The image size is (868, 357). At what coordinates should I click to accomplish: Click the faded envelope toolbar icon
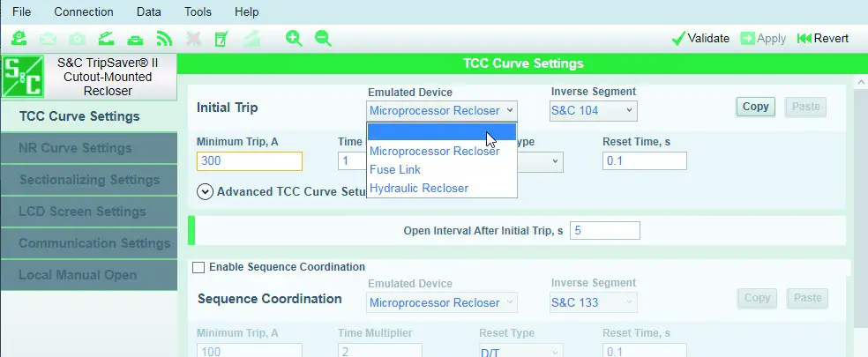coord(49,39)
